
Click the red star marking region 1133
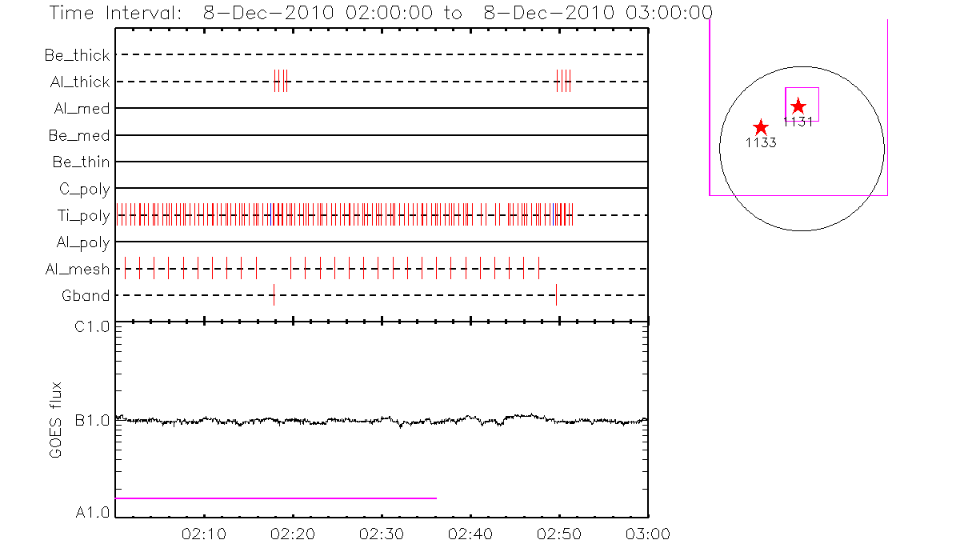point(761,127)
